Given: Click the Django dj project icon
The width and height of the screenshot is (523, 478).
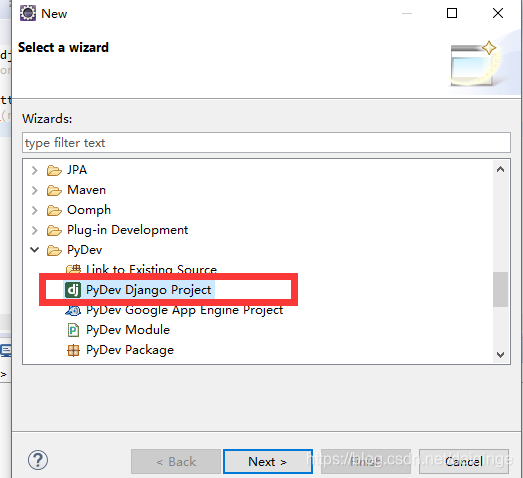Looking at the screenshot, I should (73, 290).
